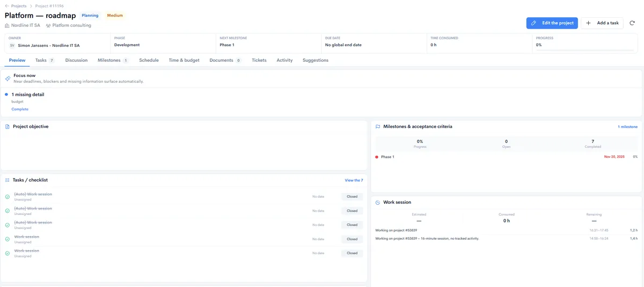Click the SV owner avatar
644x287 pixels.
[x=12, y=45]
